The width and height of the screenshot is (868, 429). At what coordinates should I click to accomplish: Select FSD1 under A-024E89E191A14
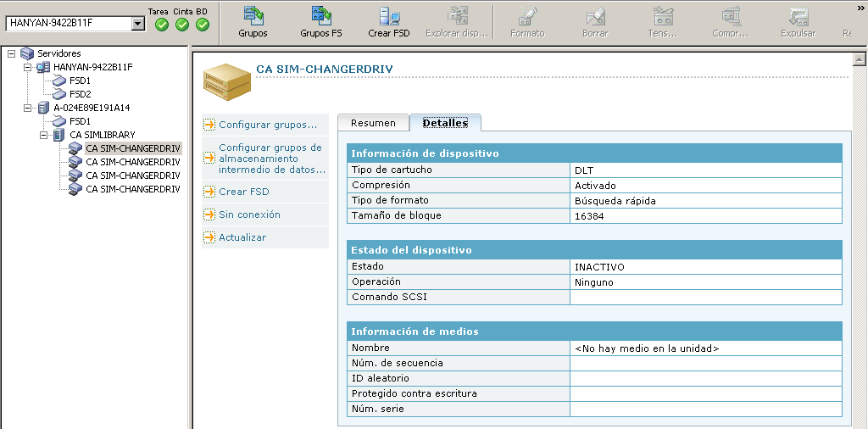[80, 121]
